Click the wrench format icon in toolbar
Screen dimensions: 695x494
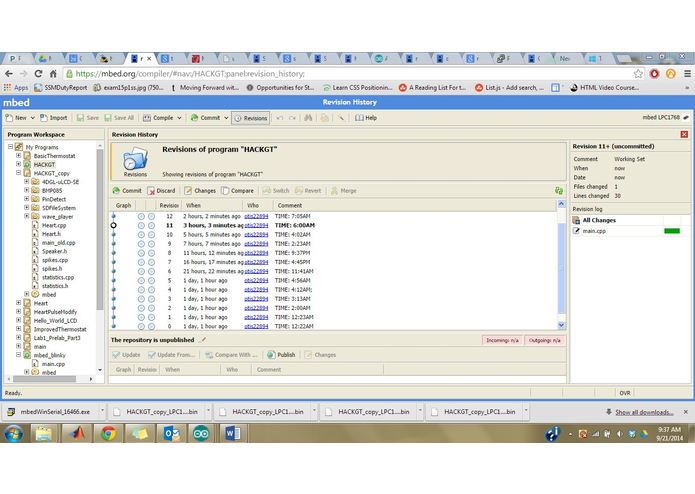(x=341, y=118)
